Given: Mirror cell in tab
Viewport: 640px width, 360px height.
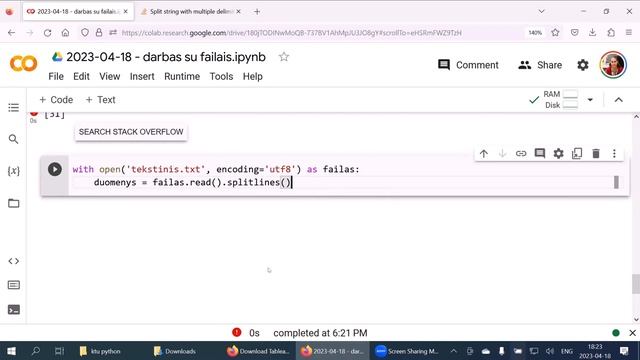Looking at the screenshot, I should [577, 154].
